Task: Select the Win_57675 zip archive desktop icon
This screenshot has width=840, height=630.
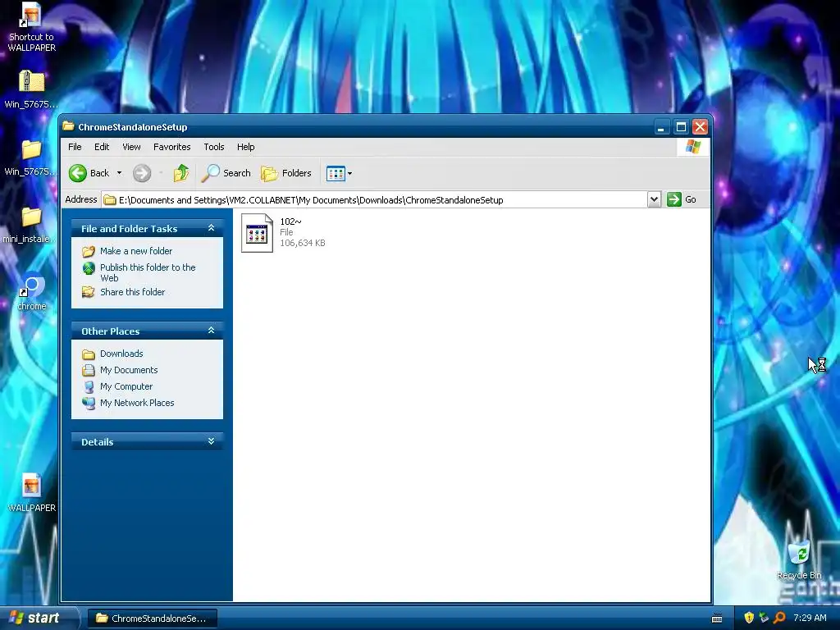Action: pos(32,89)
